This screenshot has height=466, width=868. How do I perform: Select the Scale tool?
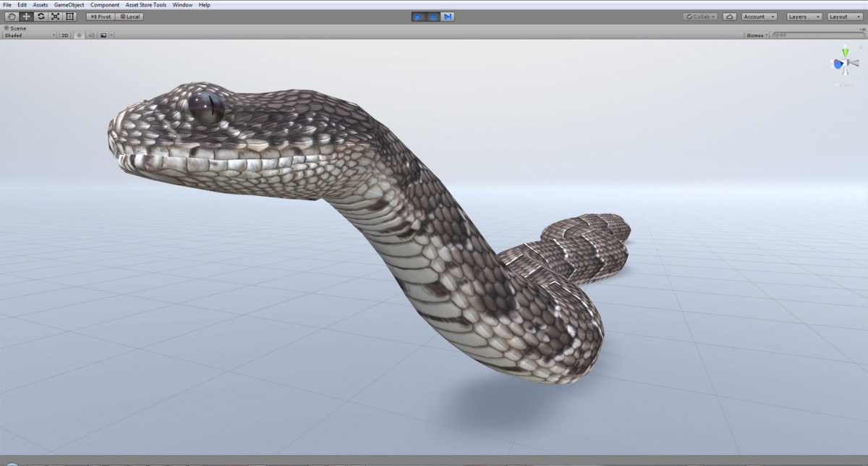(x=56, y=16)
